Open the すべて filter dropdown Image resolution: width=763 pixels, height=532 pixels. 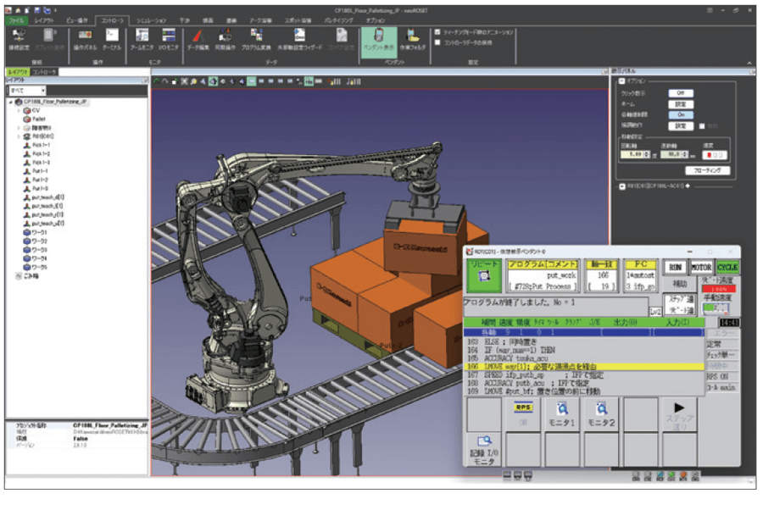(27, 90)
